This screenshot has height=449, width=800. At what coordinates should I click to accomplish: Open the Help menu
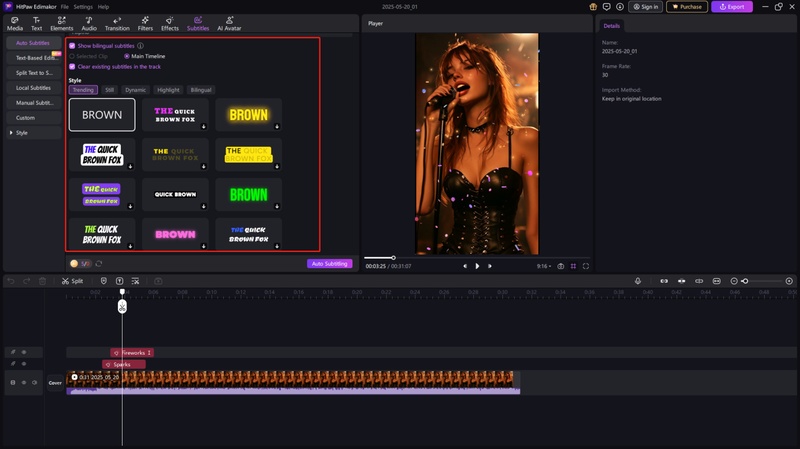pyautogui.click(x=103, y=7)
